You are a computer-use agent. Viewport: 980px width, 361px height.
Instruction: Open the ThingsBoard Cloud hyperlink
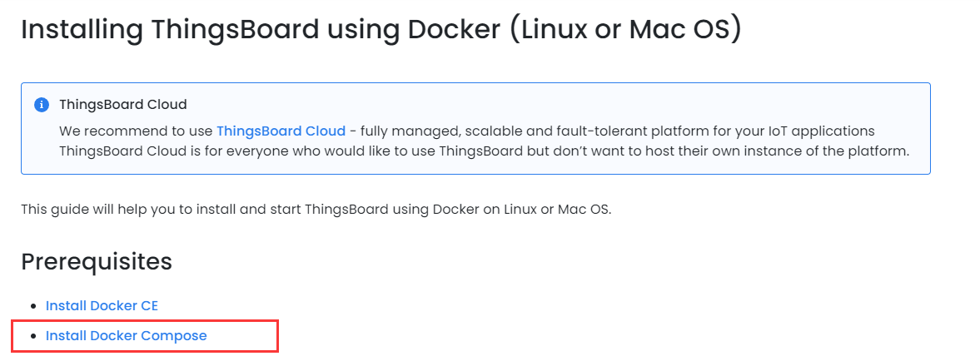coord(281,131)
